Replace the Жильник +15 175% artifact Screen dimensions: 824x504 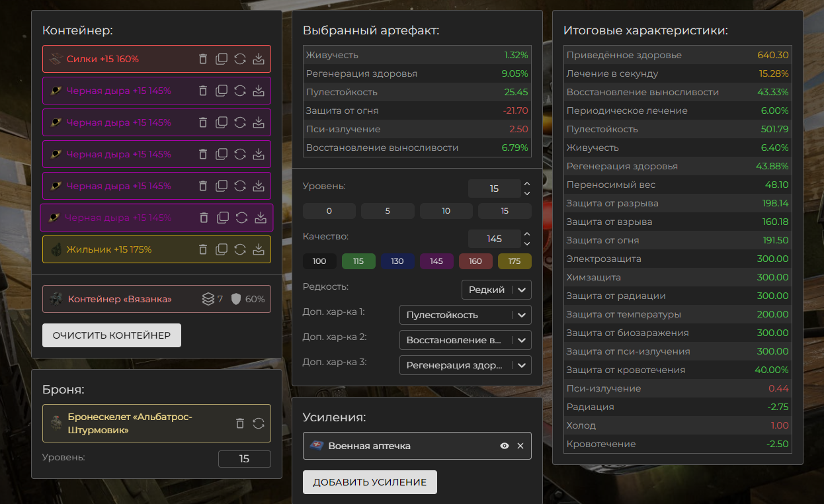point(240,249)
